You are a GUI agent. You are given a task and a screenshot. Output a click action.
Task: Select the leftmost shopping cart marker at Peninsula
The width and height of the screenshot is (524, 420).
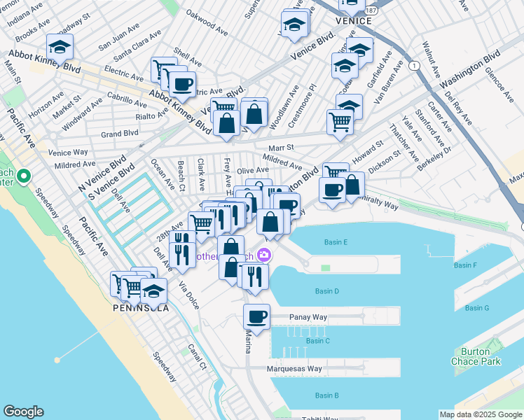122,283
